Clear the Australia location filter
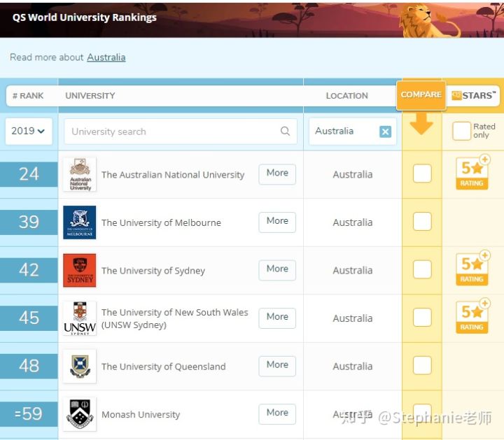Image resolution: width=504 pixels, height=440 pixels. (385, 132)
